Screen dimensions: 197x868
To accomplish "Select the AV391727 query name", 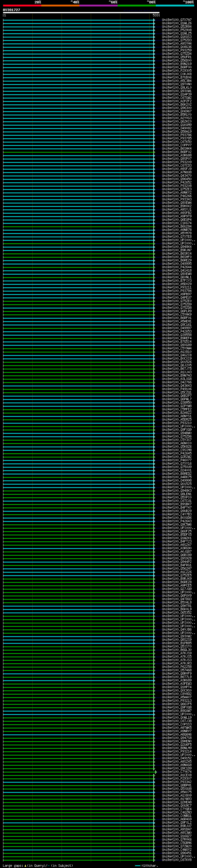I will 11,10.
